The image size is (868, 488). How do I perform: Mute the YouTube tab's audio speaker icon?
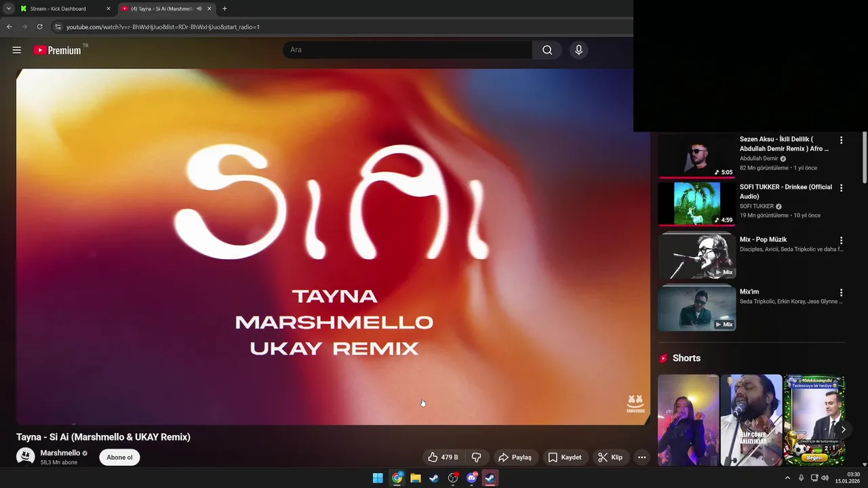pyautogui.click(x=199, y=9)
